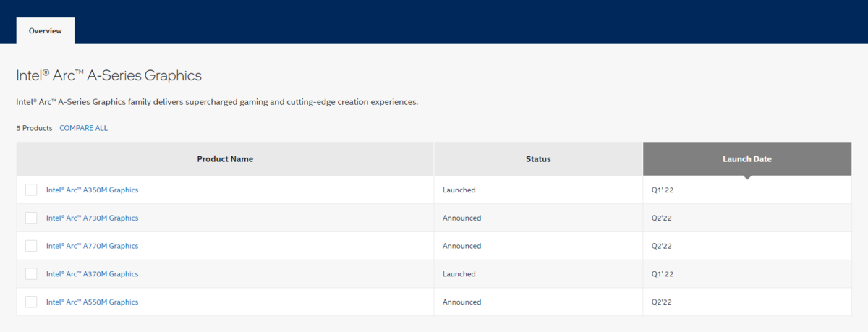Image resolution: width=868 pixels, height=332 pixels.
Task: Select the checkbox for Arc A770M Graphics
Action: 31,246
